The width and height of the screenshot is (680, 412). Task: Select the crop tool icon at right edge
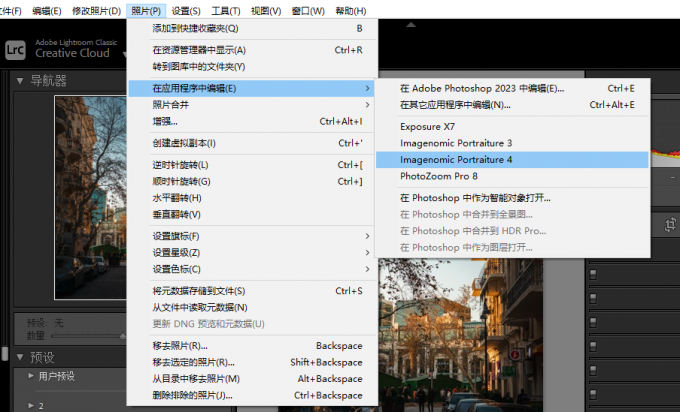(671, 226)
